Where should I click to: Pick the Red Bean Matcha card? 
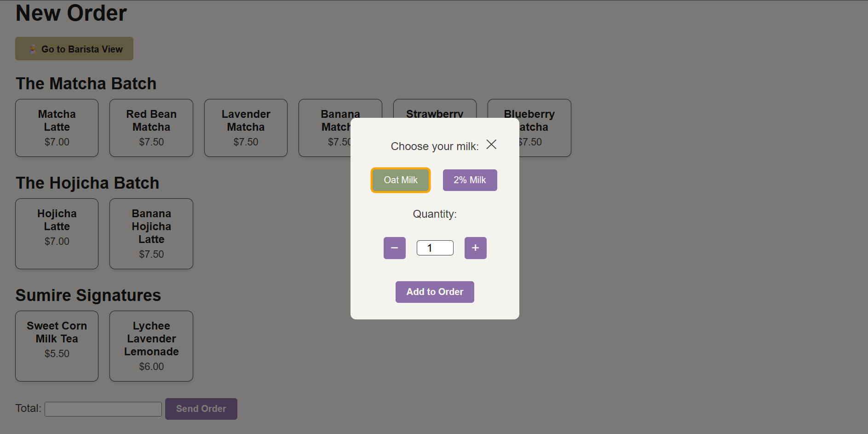[151, 127]
